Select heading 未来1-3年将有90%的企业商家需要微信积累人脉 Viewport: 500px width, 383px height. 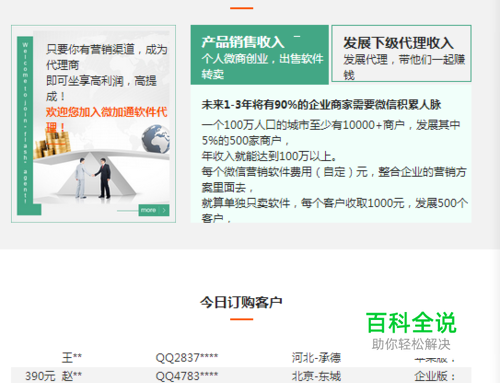click(321, 105)
